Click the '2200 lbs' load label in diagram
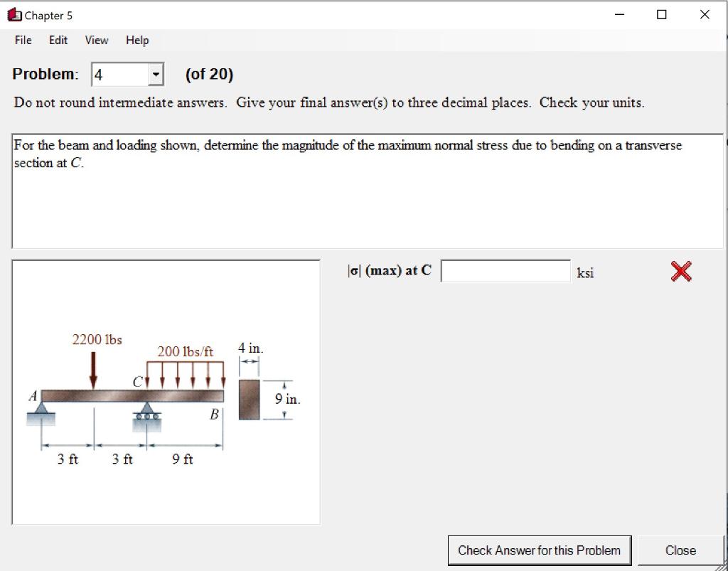The height and width of the screenshot is (571, 728). [97, 340]
